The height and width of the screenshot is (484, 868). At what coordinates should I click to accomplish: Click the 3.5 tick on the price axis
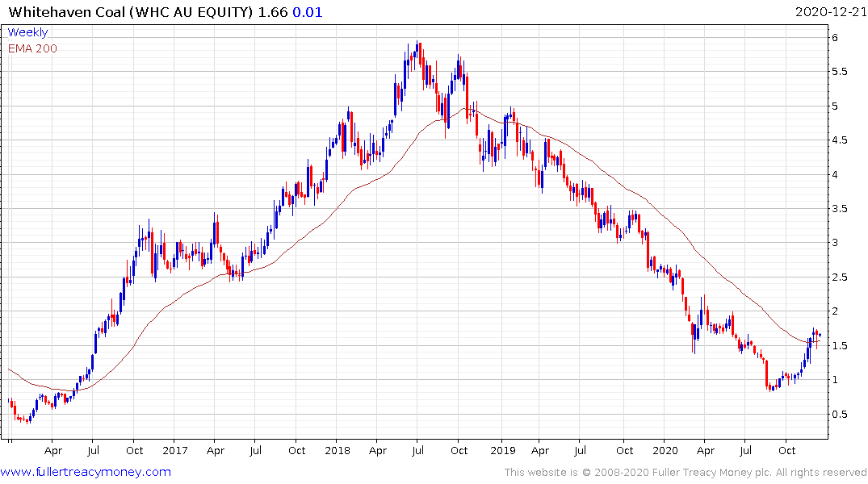click(x=840, y=209)
